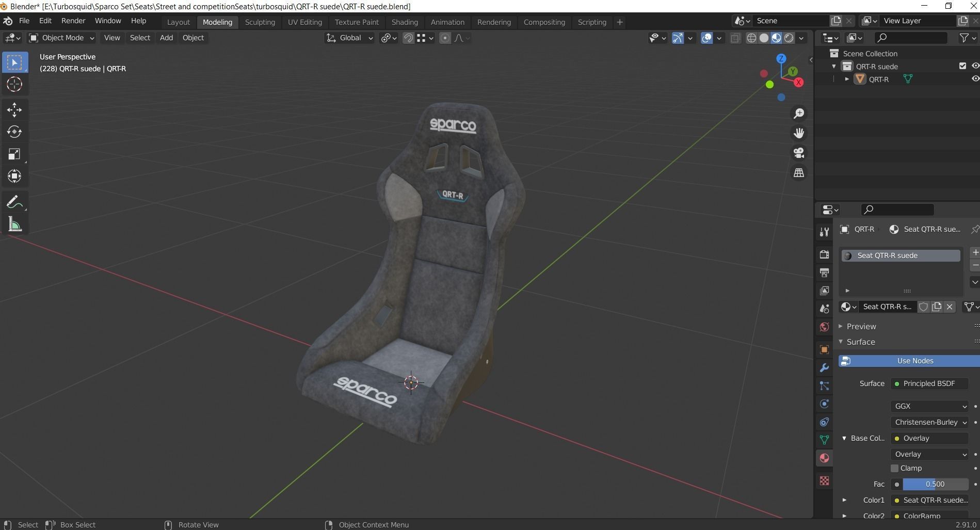Open the Object Mode dropdown
The width and height of the screenshot is (980, 530).
pyautogui.click(x=62, y=38)
